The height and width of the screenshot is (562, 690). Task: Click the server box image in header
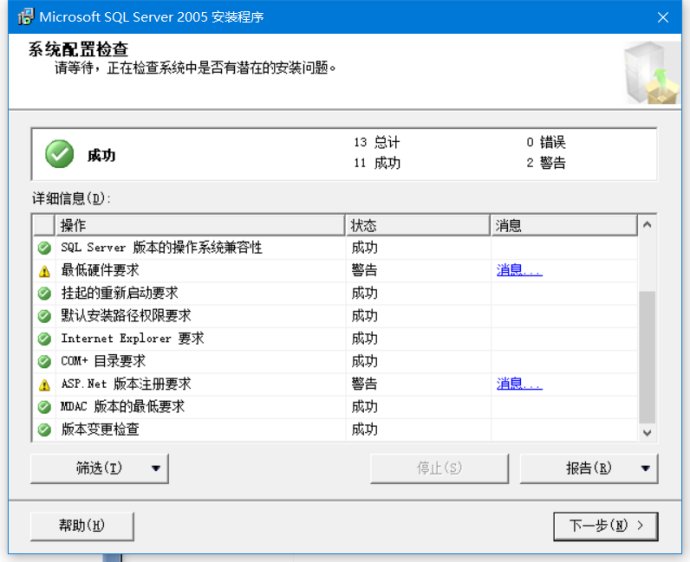[652, 73]
